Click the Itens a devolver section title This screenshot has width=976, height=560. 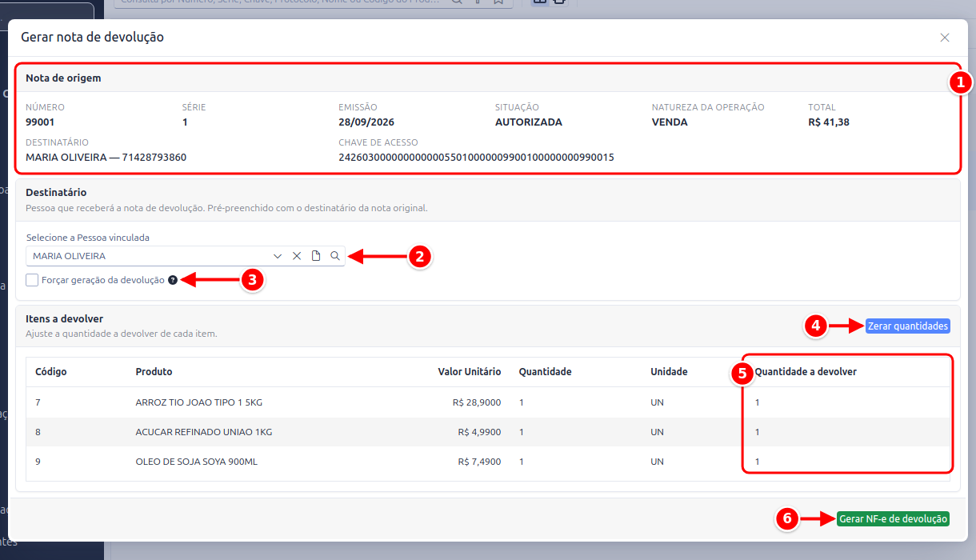[65, 318]
